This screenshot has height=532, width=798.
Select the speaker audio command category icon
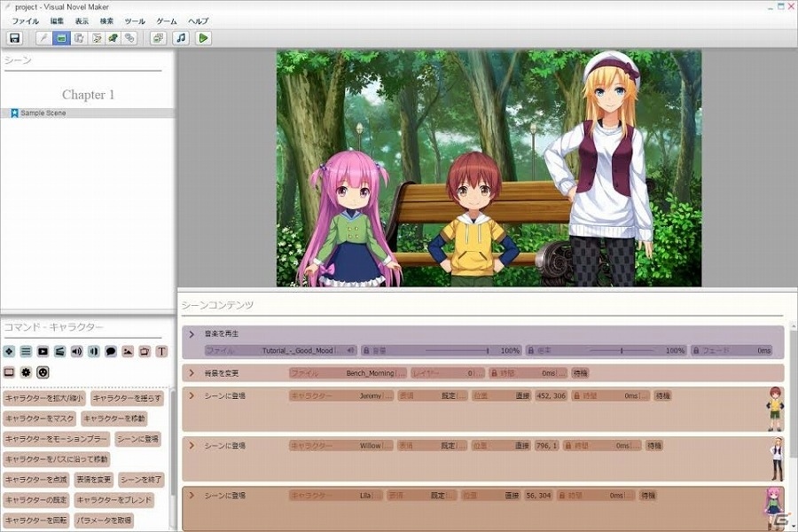(77, 351)
